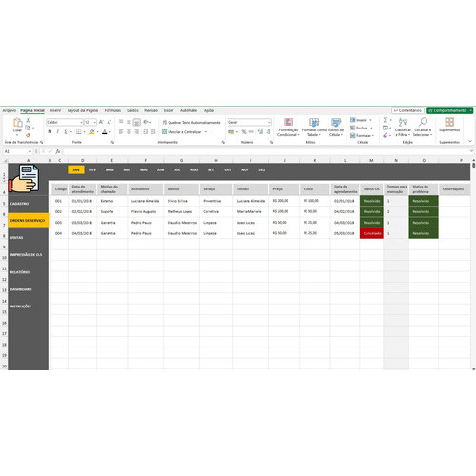
Task: Click the increase font size icon
Action: (x=101, y=122)
